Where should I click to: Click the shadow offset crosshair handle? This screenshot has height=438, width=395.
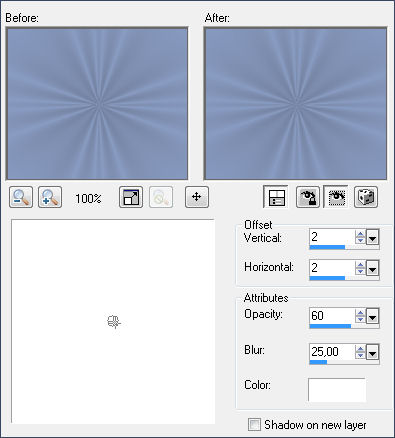114,322
